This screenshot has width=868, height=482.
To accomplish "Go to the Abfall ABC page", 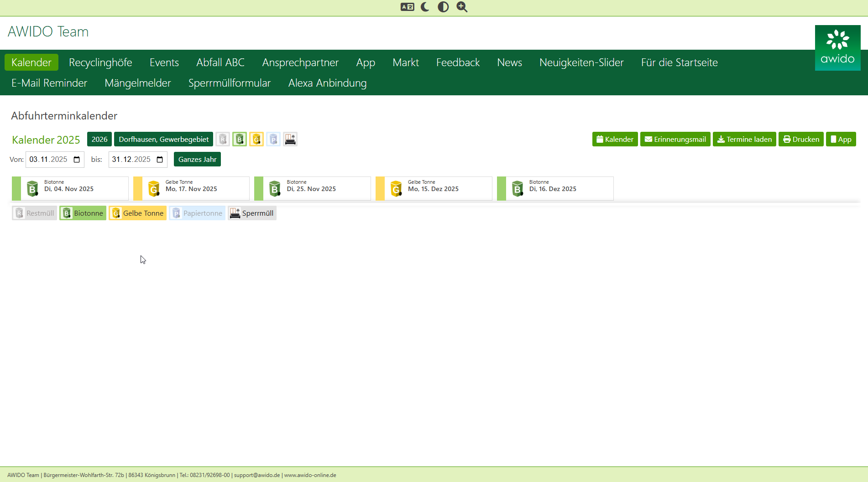I will click(x=220, y=62).
